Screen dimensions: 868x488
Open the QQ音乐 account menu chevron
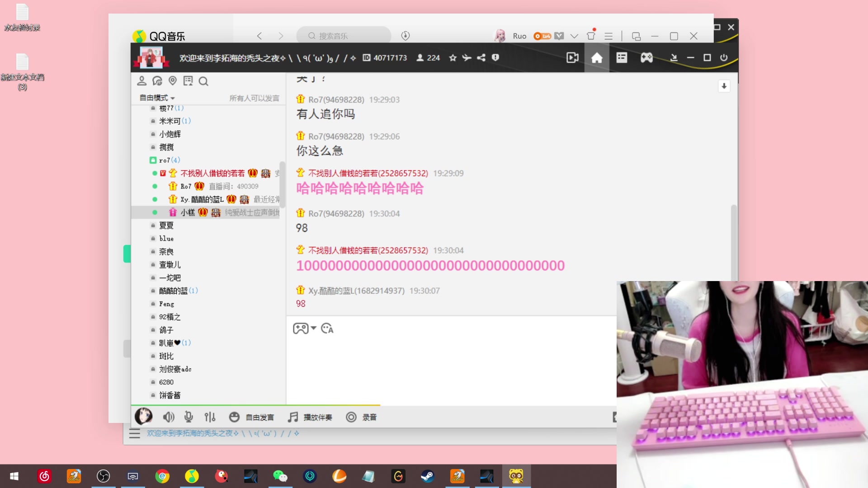pyautogui.click(x=574, y=36)
